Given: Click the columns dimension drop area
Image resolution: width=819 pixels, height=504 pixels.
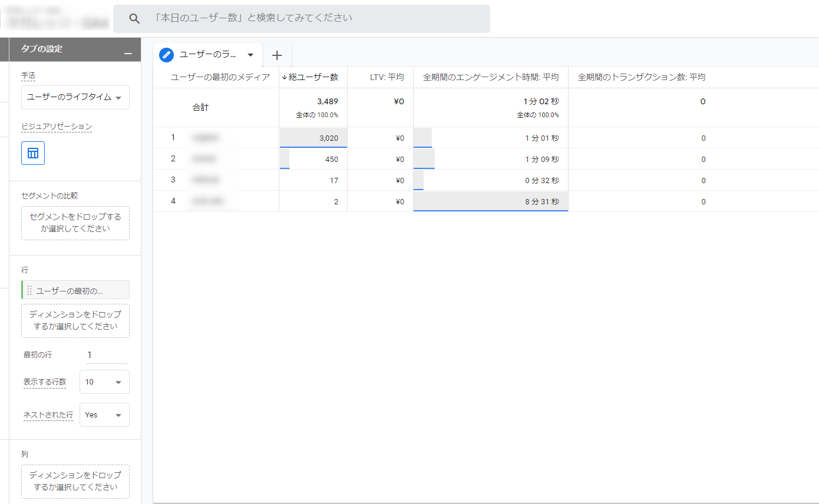Looking at the screenshot, I should click(x=75, y=482).
